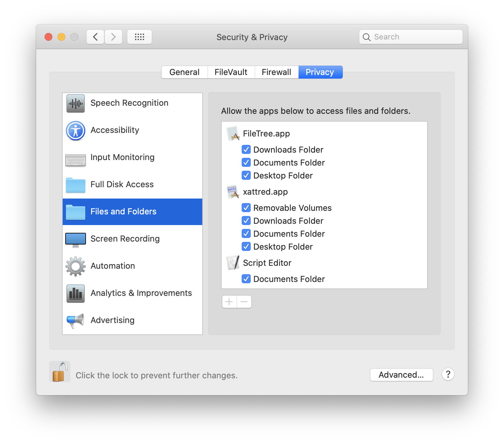Click the lock icon to prevent changes

click(60, 372)
